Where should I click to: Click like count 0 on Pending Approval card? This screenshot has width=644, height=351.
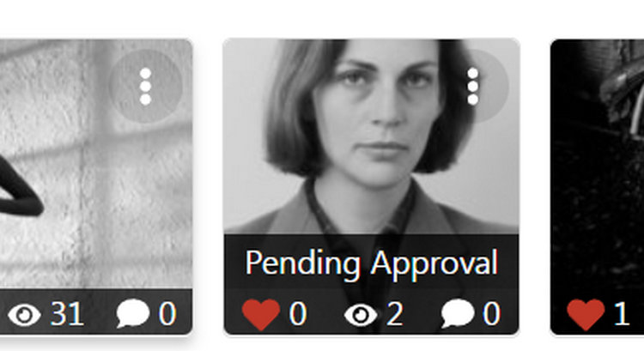298,314
